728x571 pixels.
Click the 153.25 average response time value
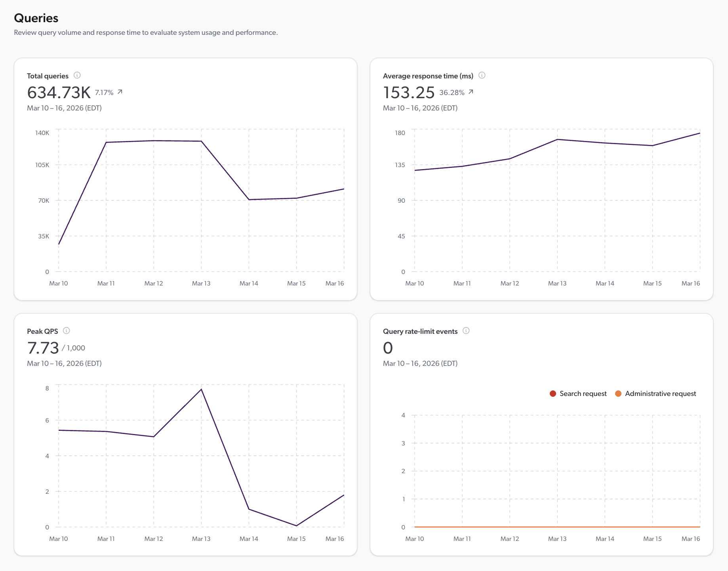point(409,92)
